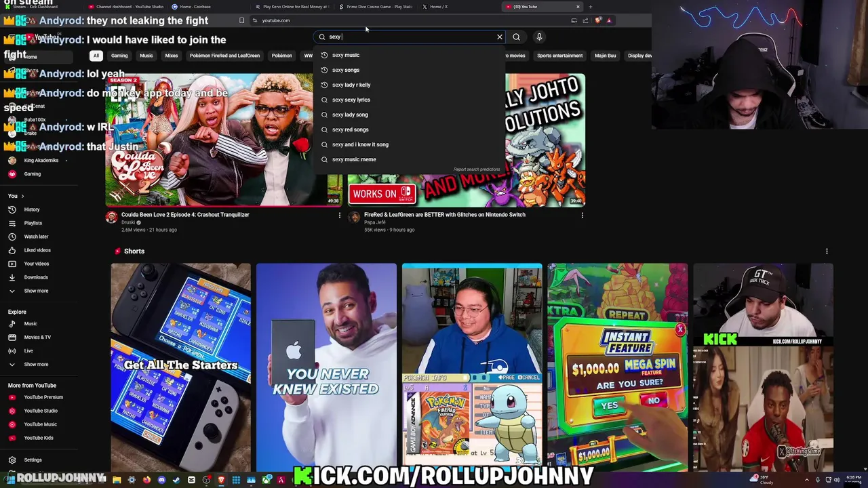The width and height of the screenshot is (868, 488).
Task: Activate voice search microphone
Action: coord(539,37)
